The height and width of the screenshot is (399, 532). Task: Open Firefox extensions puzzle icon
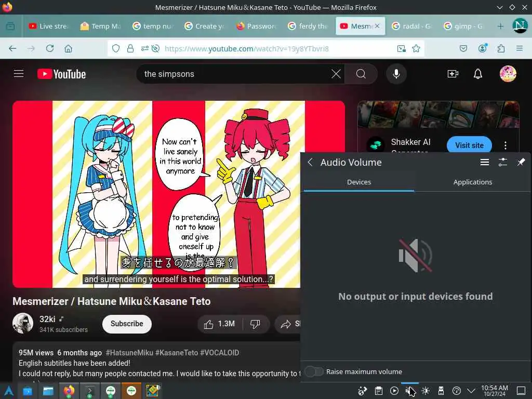pyautogui.click(x=501, y=48)
